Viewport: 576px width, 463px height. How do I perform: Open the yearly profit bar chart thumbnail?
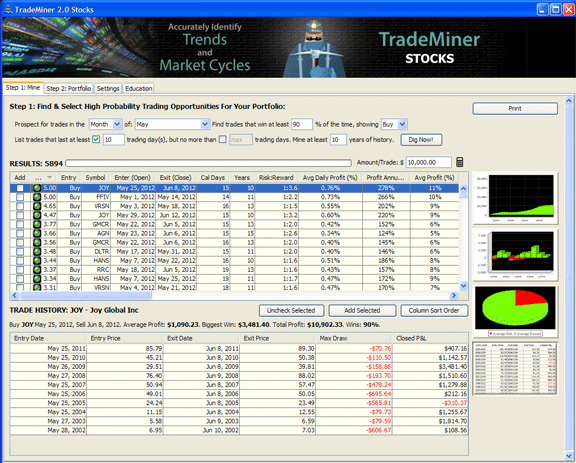(515, 255)
